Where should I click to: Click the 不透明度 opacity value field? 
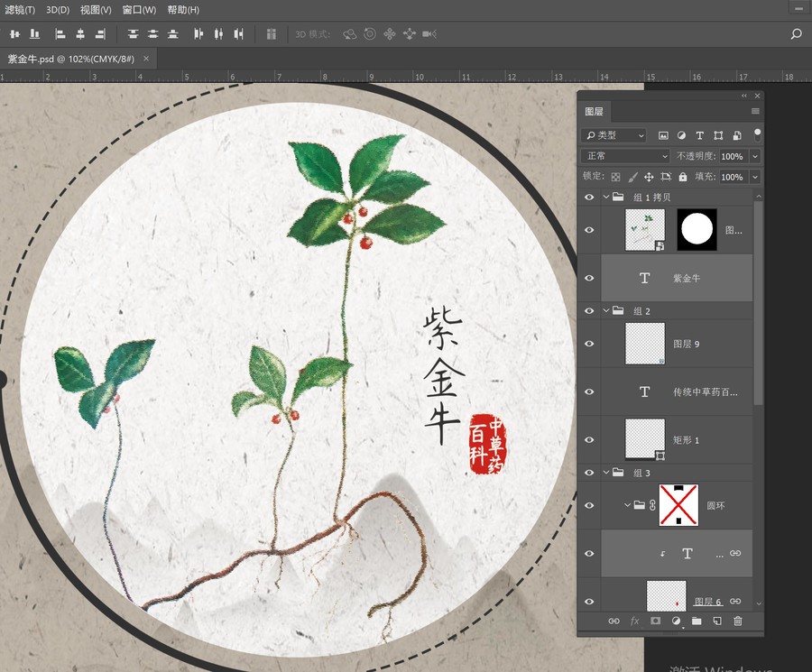(733, 156)
